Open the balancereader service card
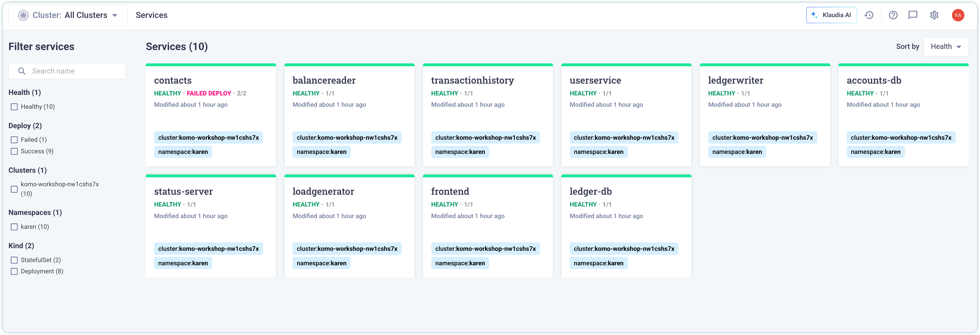Image resolution: width=980 pixels, height=335 pixels. pyautogui.click(x=349, y=115)
